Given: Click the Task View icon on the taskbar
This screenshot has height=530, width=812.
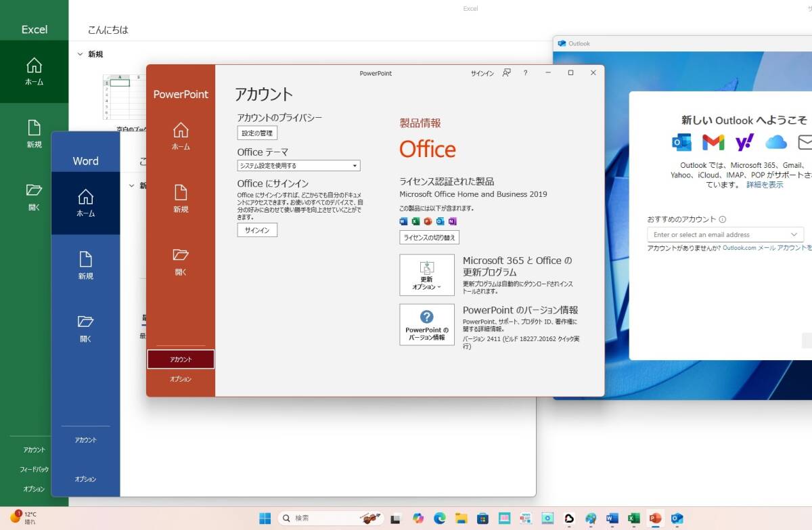Looking at the screenshot, I should [397, 518].
